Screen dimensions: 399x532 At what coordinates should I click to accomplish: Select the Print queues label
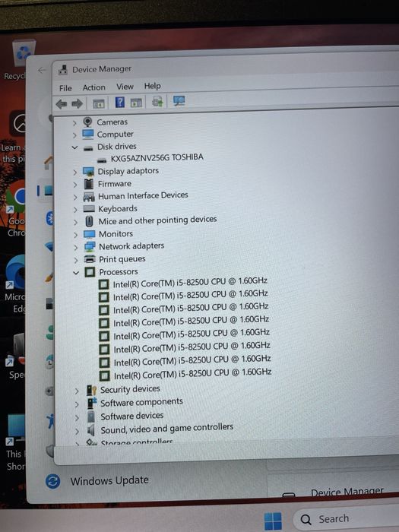(x=122, y=259)
